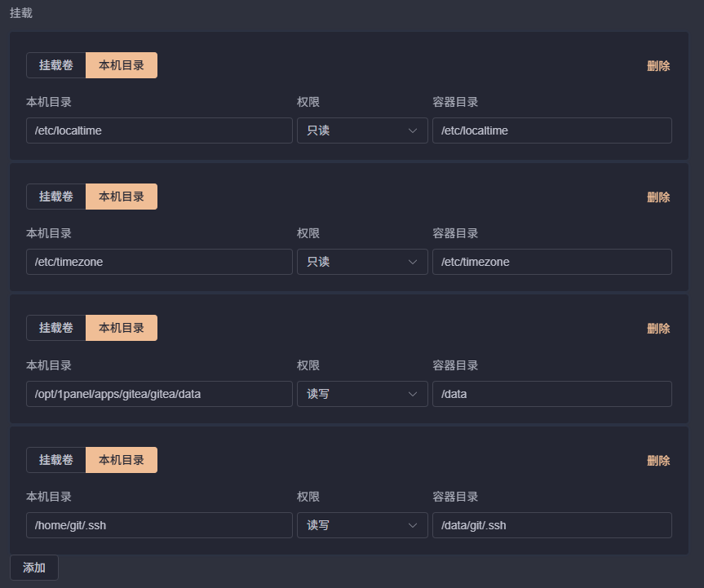Click the host directory field /etc/localtime

coord(159,130)
